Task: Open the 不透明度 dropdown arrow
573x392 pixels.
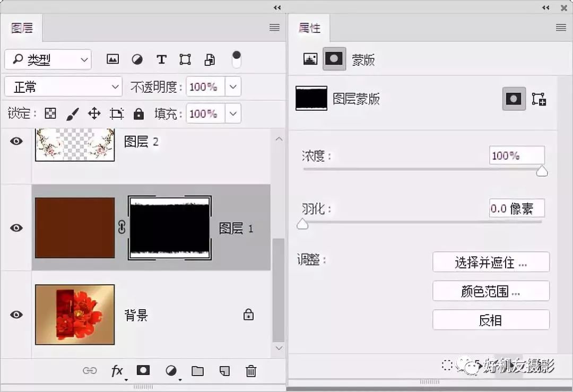Action: tap(233, 86)
